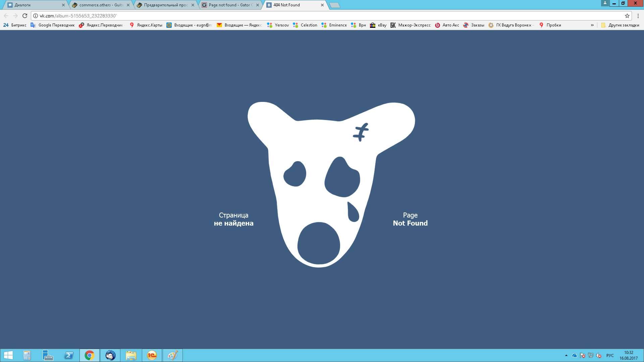Open a new browser tab
This screenshot has height=362, width=644.
coord(334,5)
